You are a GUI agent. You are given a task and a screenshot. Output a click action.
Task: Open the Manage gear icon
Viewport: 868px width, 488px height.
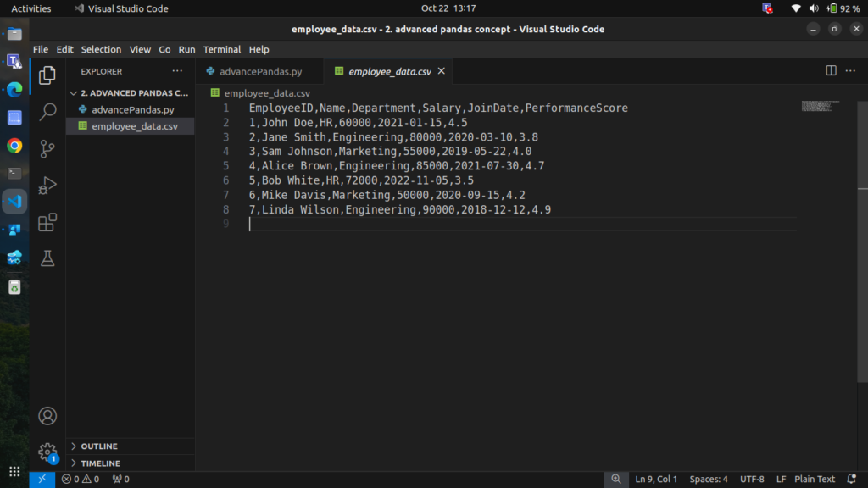[x=47, y=452]
